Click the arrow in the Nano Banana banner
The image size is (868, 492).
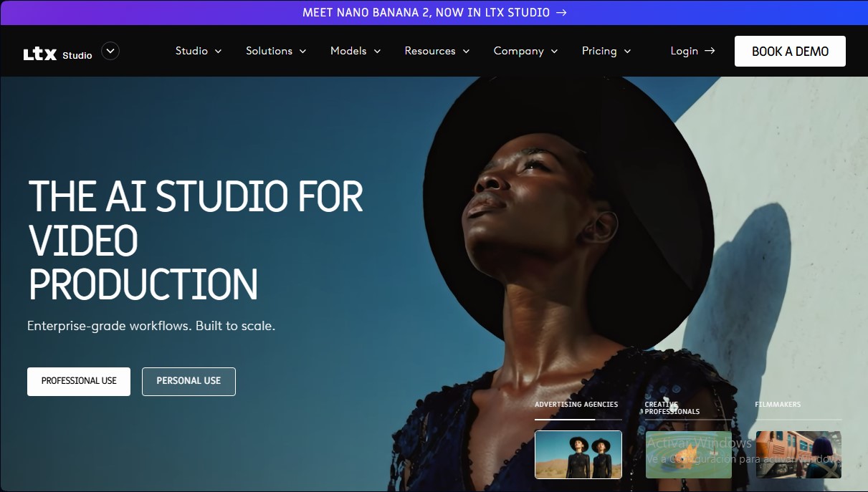point(563,12)
